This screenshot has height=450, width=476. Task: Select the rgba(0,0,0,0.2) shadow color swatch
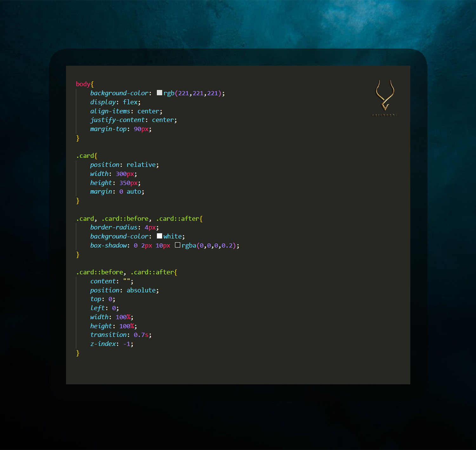point(177,245)
